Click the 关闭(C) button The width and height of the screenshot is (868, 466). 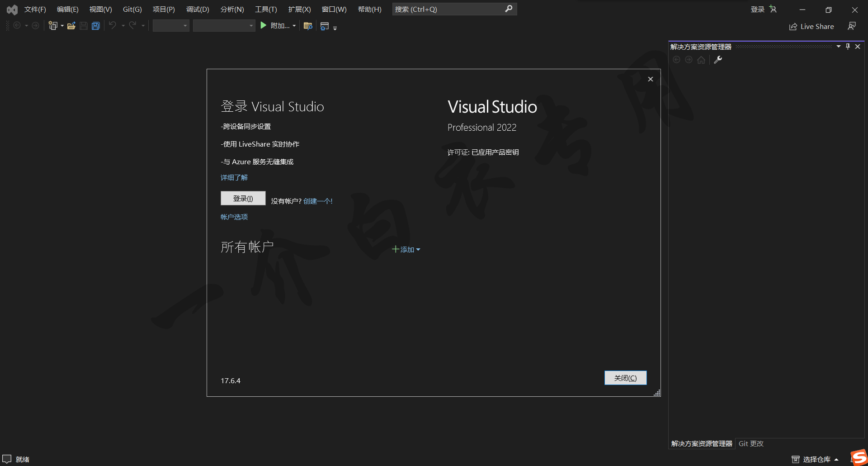click(626, 378)
